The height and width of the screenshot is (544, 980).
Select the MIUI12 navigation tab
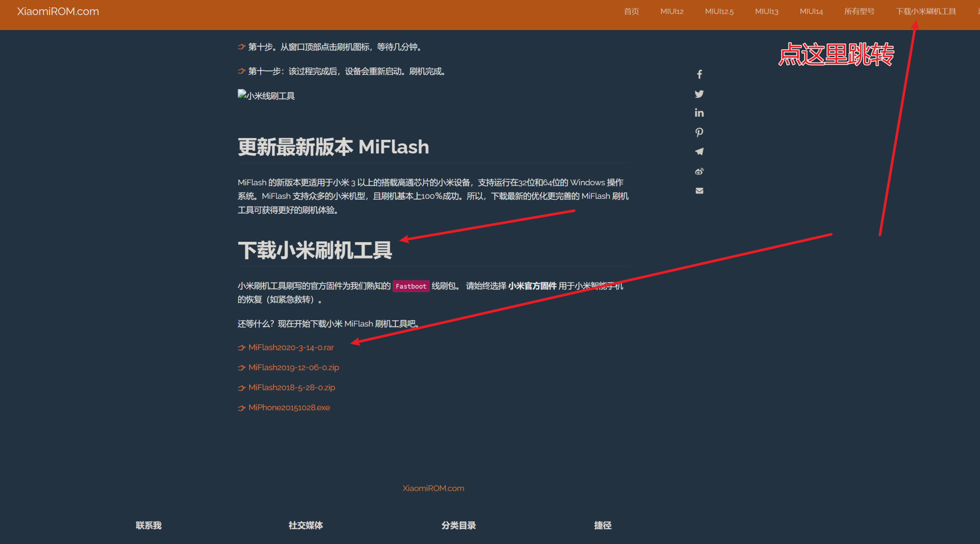click(x=672, y=11)
